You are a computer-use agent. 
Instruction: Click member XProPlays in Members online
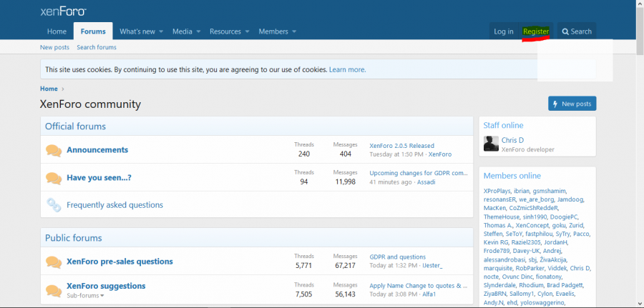point(497,191)
